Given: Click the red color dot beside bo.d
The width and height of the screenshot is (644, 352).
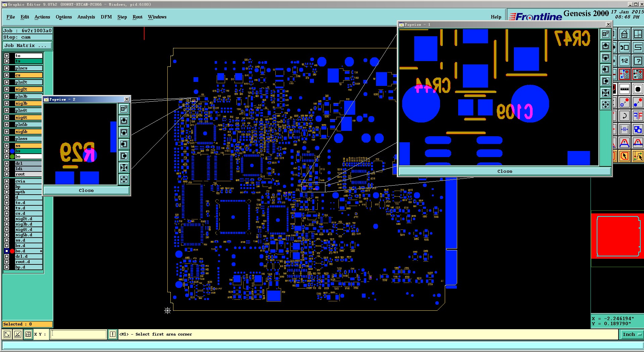Looking at the screenshot, I should [12, 251].
